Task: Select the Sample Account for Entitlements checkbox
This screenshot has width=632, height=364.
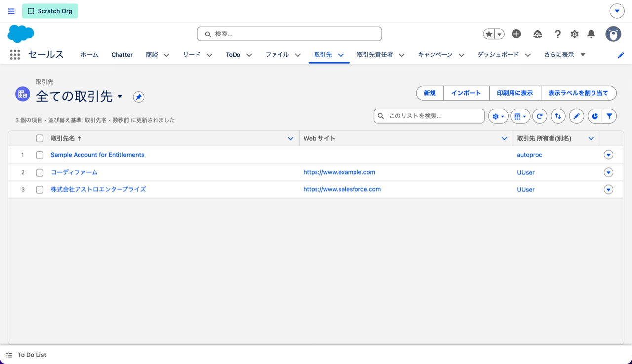Action: 40,155
